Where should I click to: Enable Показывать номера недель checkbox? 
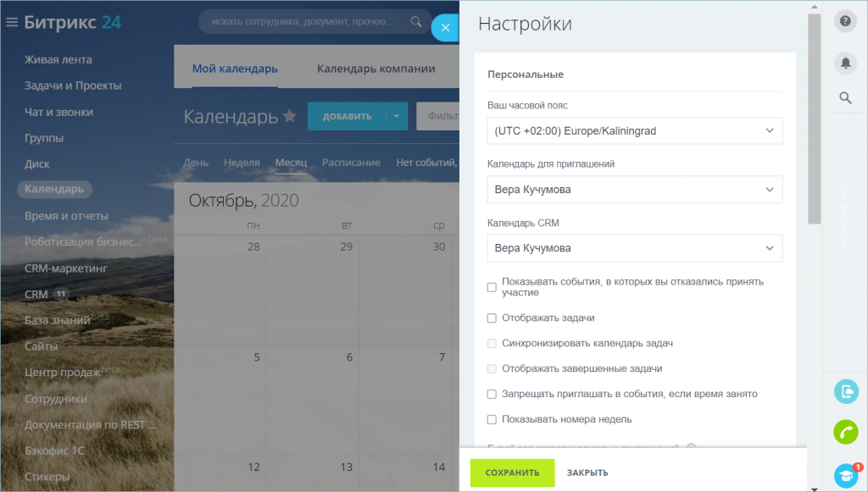[492, 419]
